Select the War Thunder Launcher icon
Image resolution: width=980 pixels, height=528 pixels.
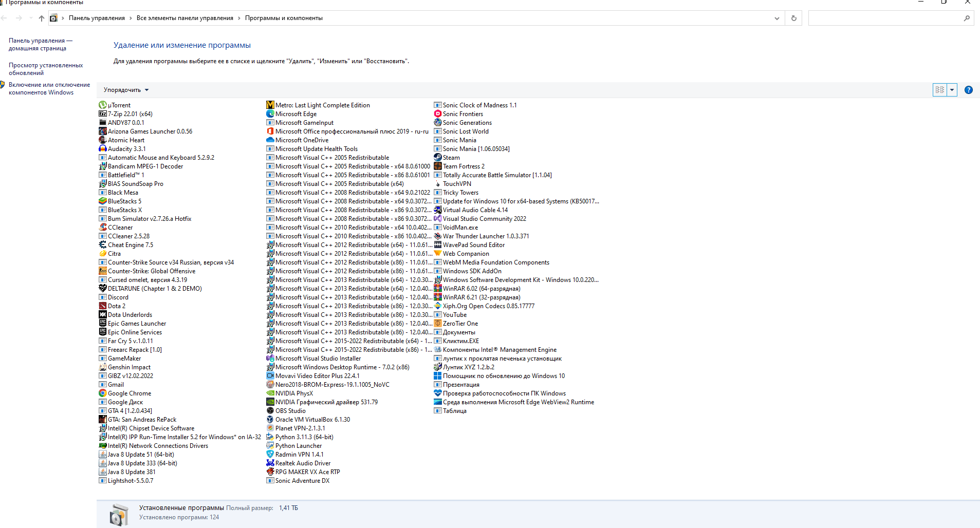438,236
